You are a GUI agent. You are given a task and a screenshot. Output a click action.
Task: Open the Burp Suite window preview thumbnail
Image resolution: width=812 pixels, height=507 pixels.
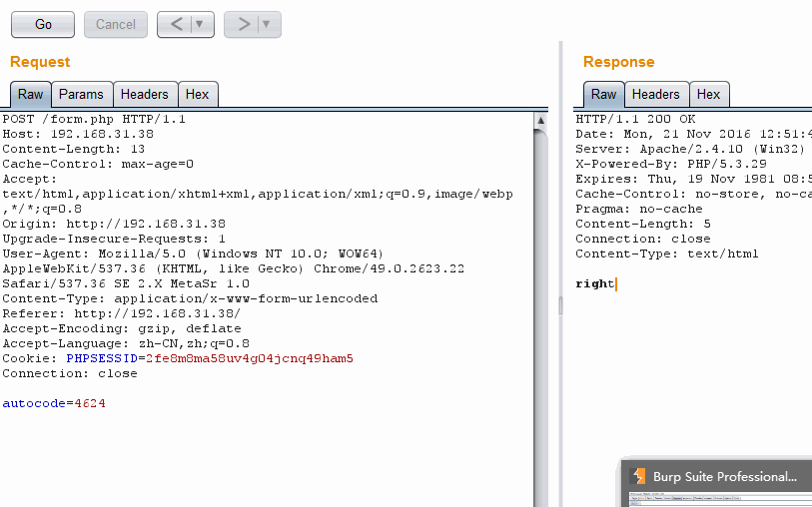click(720, 499)
